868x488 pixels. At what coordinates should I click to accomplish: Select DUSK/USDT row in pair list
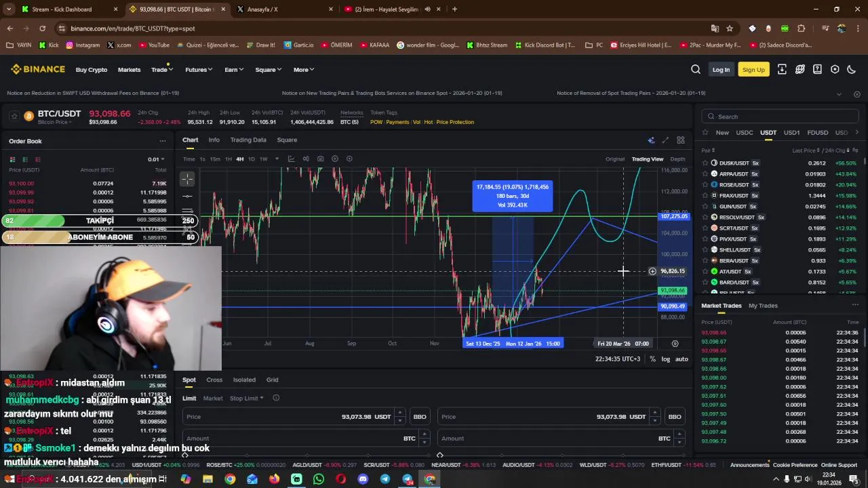tap(780, 163)
